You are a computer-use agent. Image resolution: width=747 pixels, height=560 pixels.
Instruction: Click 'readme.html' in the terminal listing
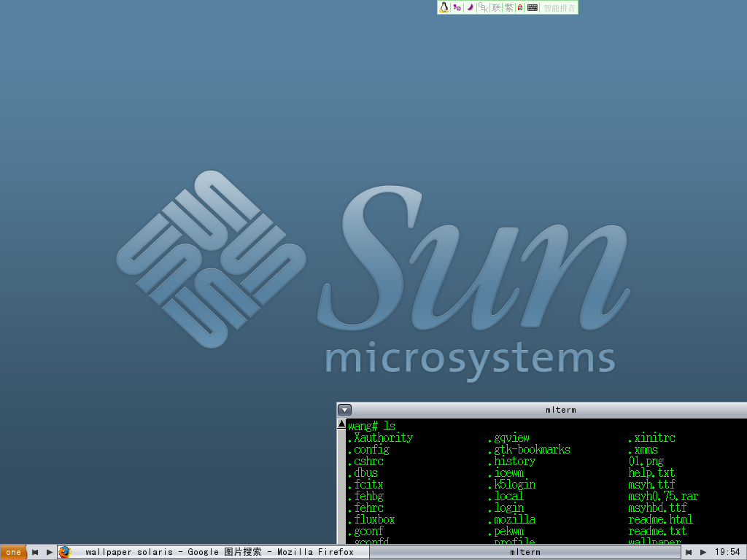[x=660, y=519]
